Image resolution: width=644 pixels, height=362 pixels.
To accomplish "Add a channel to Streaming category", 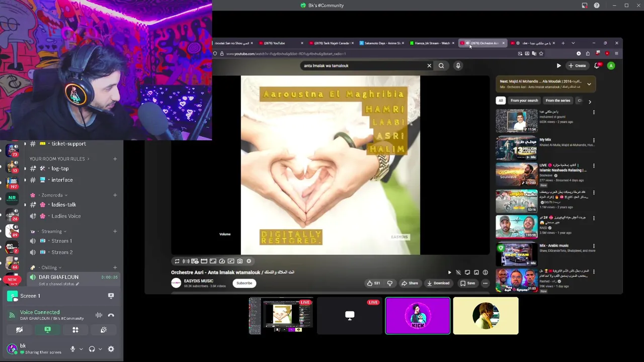I will 115,231.
